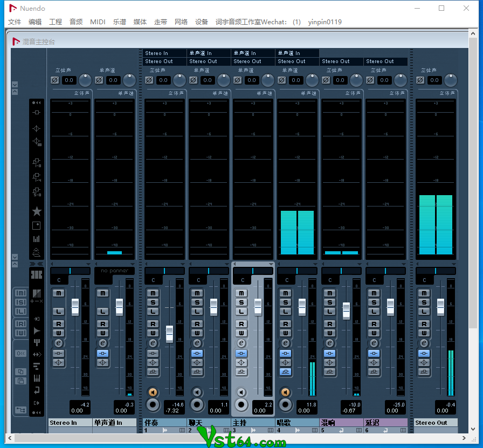Click the inserts state icon on the 延迟 channel
The image size is (483, 448).
tap(374, 354)
